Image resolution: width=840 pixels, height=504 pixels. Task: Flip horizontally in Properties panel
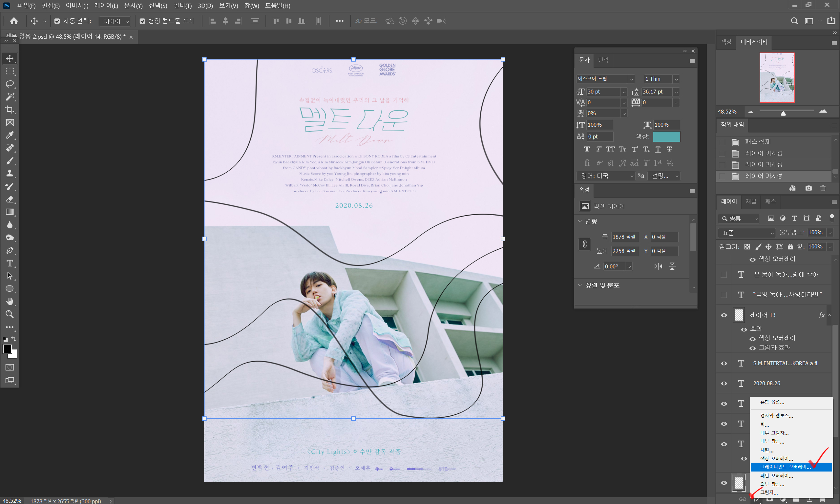(658, 267)
